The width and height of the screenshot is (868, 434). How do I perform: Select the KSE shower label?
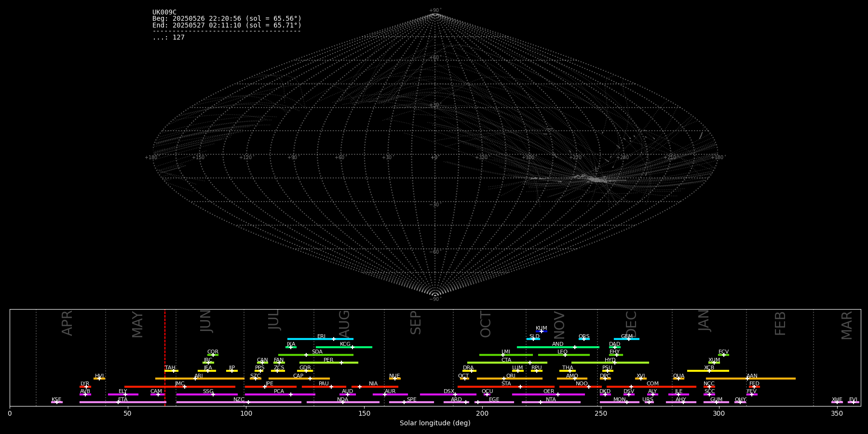[x=56, y=399]
